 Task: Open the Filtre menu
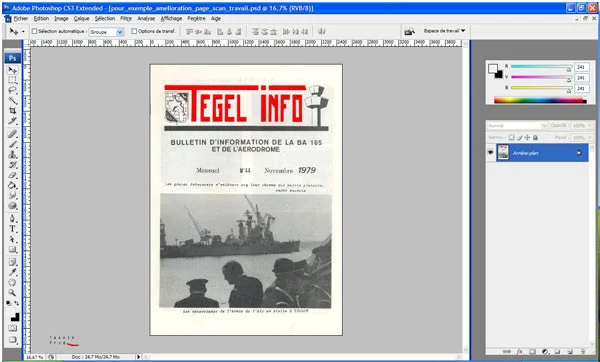point(126,18)
